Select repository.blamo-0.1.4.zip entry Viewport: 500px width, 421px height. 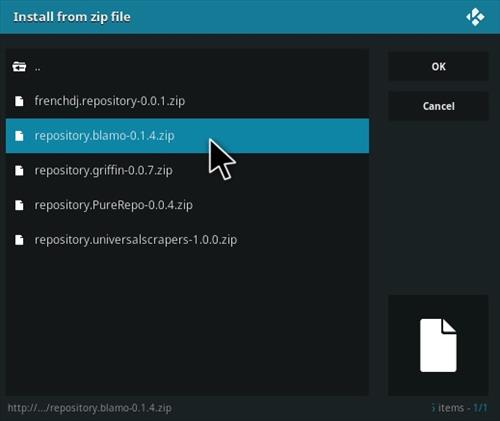coord(187,136)
